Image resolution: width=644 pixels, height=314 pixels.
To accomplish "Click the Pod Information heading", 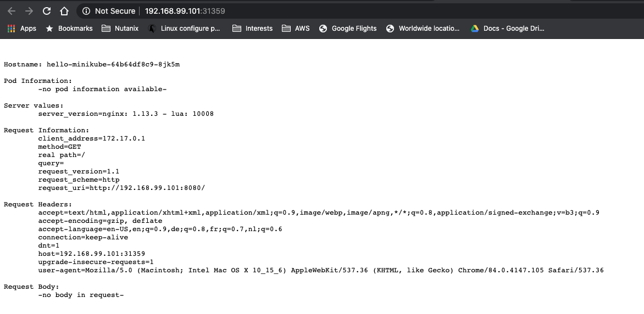I will tap(38, 81).
